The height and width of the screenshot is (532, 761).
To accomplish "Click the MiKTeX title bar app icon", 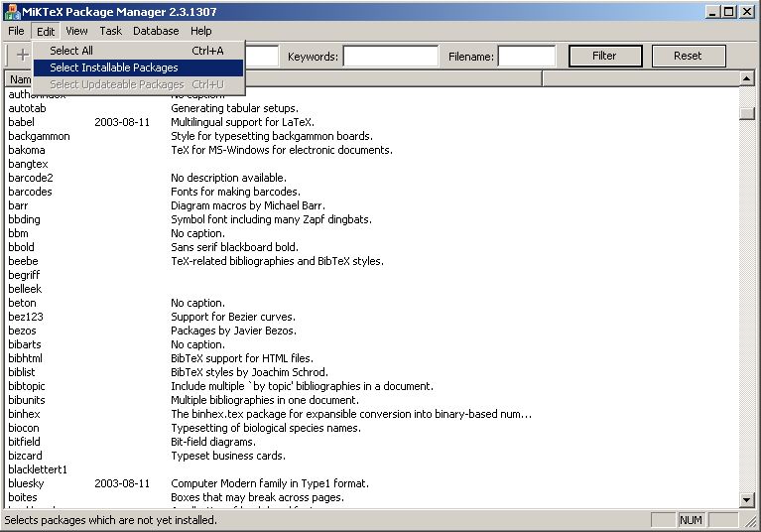I will click(x=11, y=12).
